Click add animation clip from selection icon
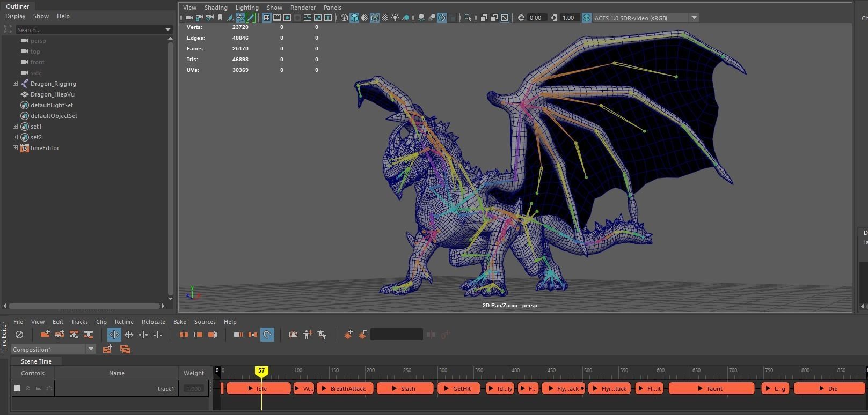Screen dimensions: 868x415 point(45,335)
